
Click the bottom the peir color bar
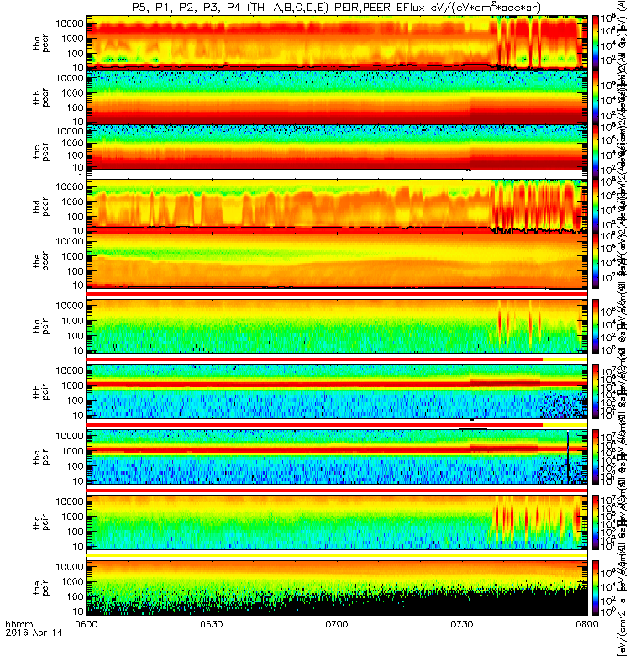(x=596, y=588)
